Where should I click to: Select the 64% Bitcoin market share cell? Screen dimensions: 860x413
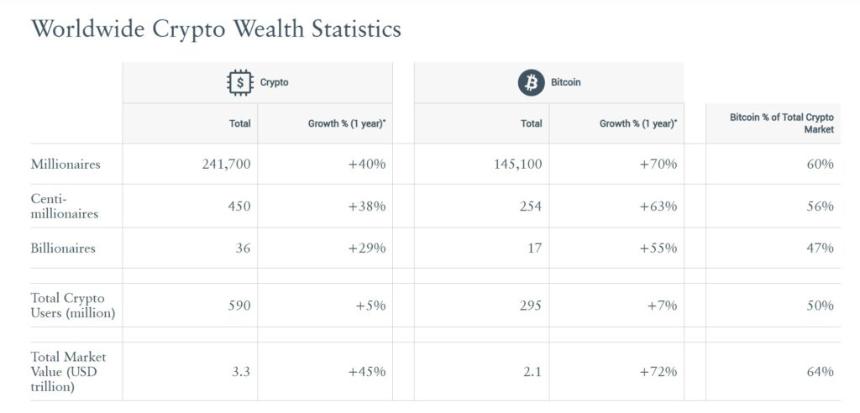click(820, 371)
